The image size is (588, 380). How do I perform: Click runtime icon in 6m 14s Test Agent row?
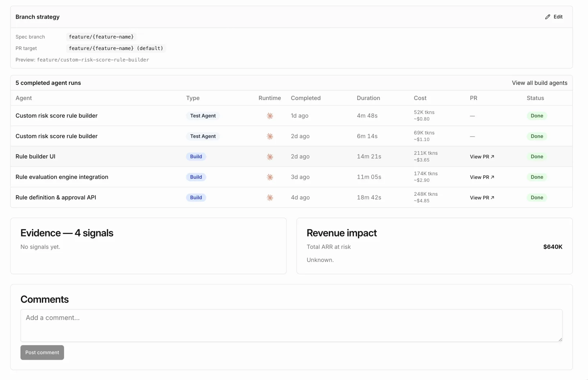[x=270, y=136]
